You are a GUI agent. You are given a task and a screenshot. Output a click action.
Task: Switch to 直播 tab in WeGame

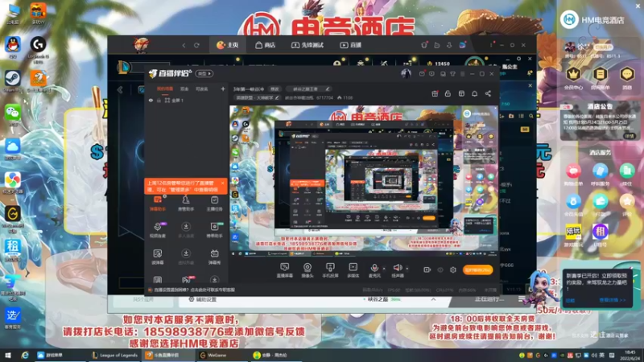tap(351, 45)
